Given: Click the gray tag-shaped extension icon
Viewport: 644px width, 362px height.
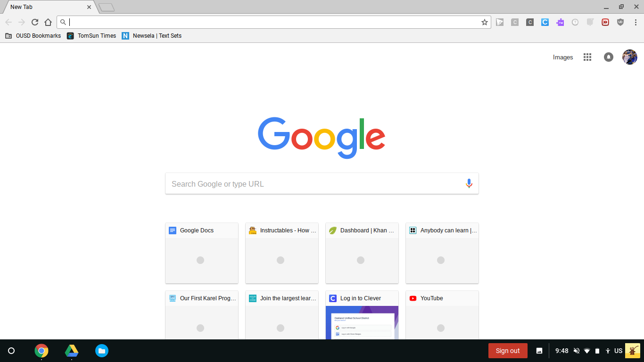Looking at the screenshot, I should (590, 22).
